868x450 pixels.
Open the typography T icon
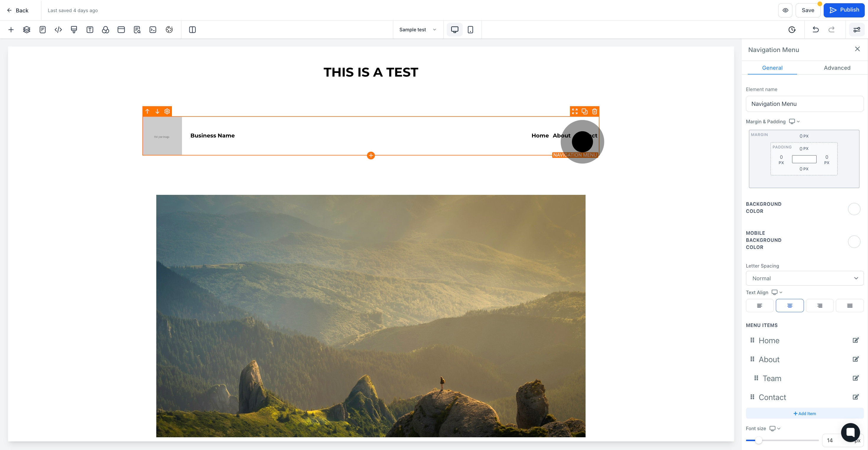click(90, 30)
